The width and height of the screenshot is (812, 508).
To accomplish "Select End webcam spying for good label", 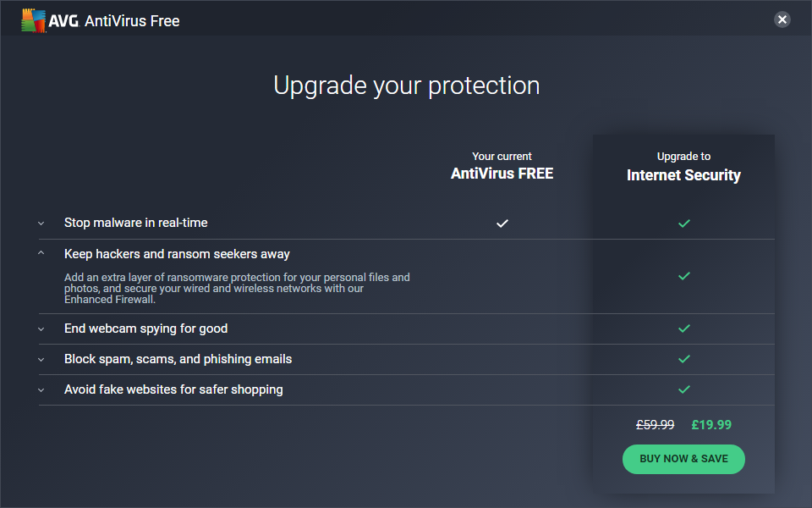I will [x=146, y=329].
